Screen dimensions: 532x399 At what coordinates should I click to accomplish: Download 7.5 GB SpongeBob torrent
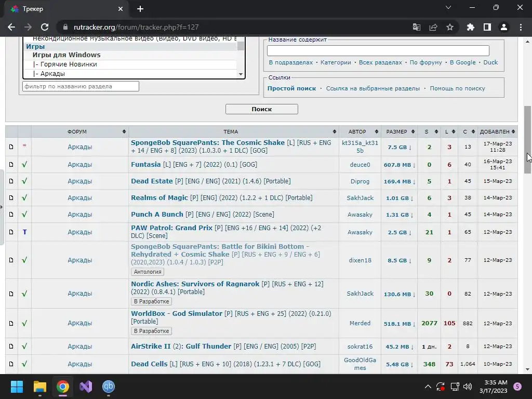click(x=400, y=147)
